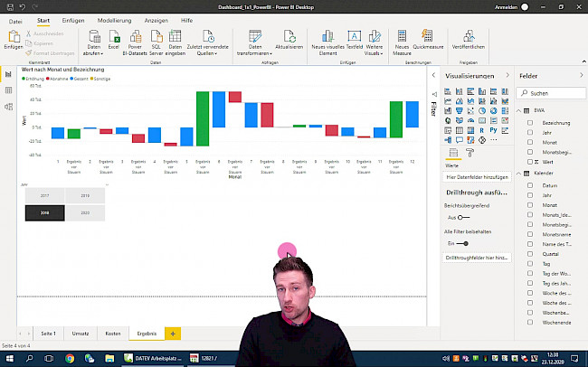Screen dimensions: 588x367
Task: Click the Suchen field search box
Action: 553,93
